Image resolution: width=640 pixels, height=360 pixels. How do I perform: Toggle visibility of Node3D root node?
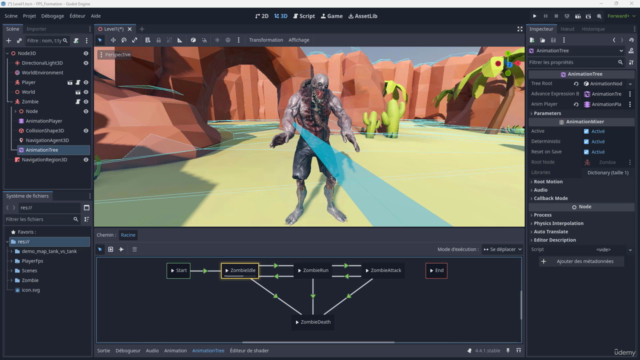click(x=86, y=53)
